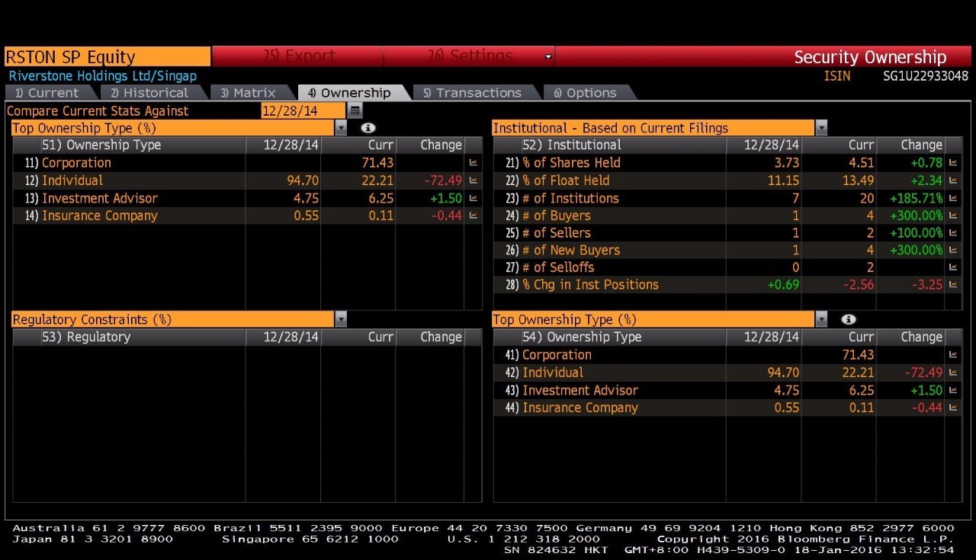The height and width of the screenshot is (560, 976).
Task: Expand Institutional - Based on Current Filings dropdown
Action: pyautogui.click(x=821, y=128)
